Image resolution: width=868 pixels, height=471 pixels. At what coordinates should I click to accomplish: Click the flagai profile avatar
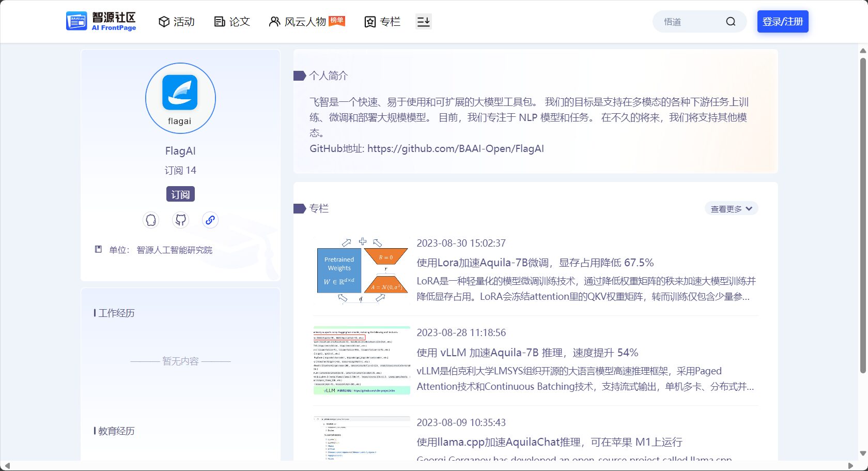[x=180, y=98]
